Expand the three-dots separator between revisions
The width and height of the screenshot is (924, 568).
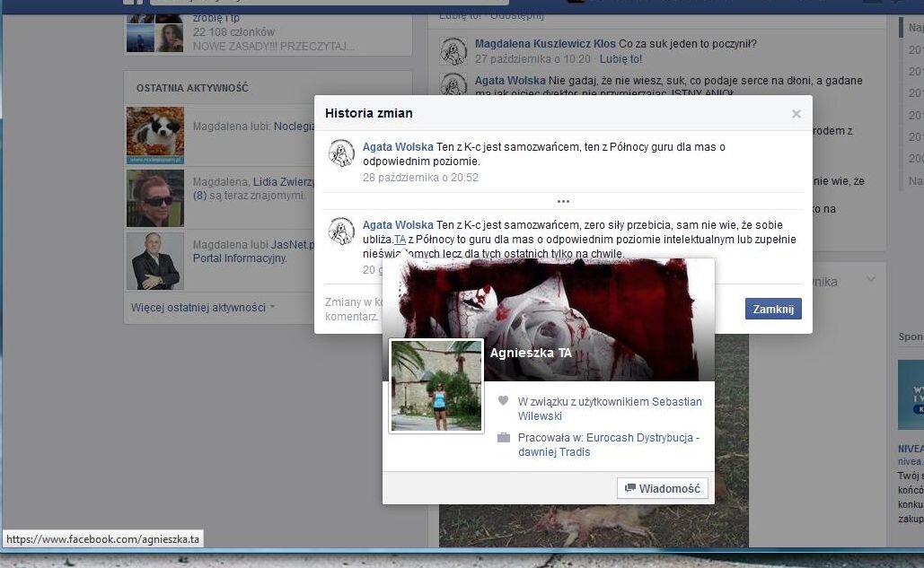point(563,201)
